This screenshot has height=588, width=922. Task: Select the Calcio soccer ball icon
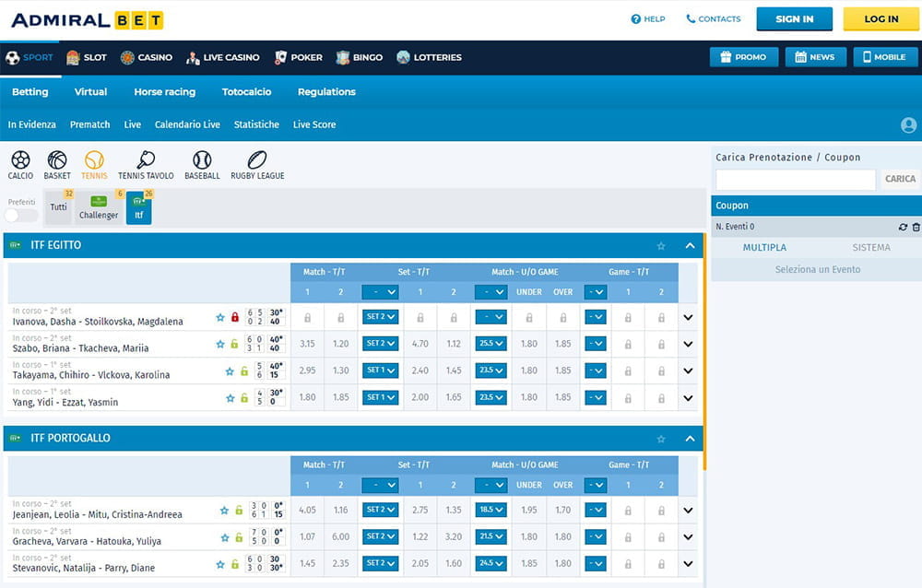[20, 161]
